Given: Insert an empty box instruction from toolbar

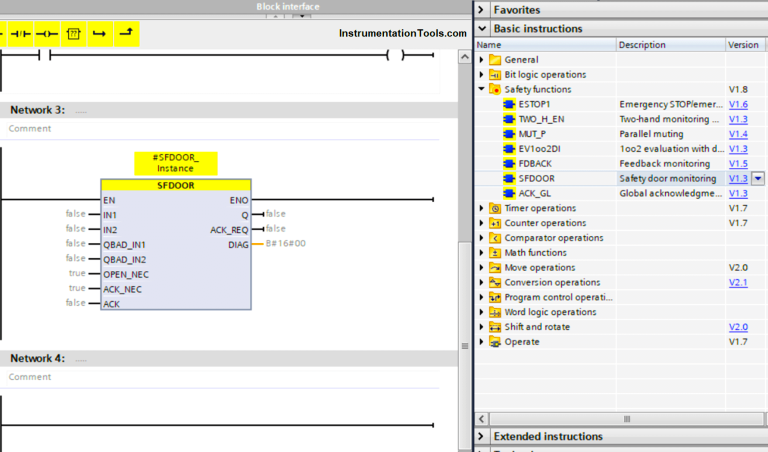Looking at the screenshot, I should pos(73,33).
